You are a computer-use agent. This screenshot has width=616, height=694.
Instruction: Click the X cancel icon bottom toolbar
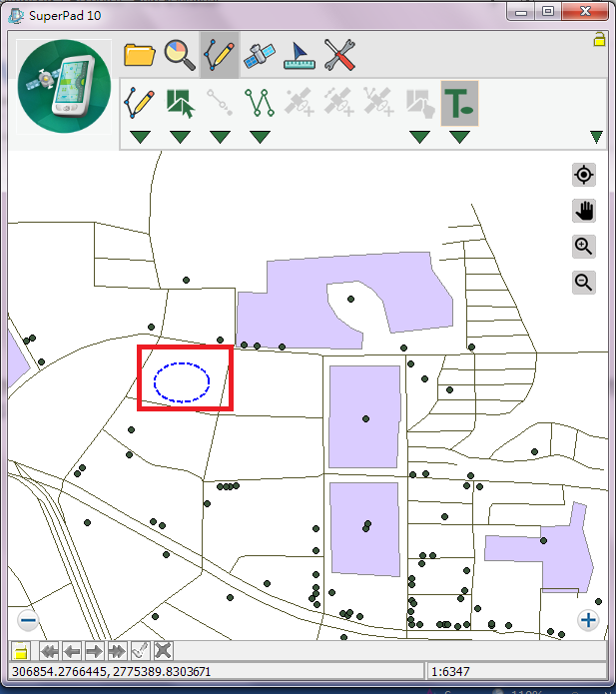tap(164, 651)
